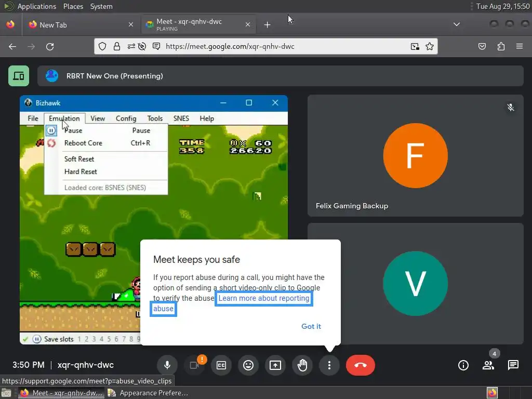Click the chat-bubble notification icon in address bar
The width and height of the screenshot is (532, 399).
pos(156,46)
